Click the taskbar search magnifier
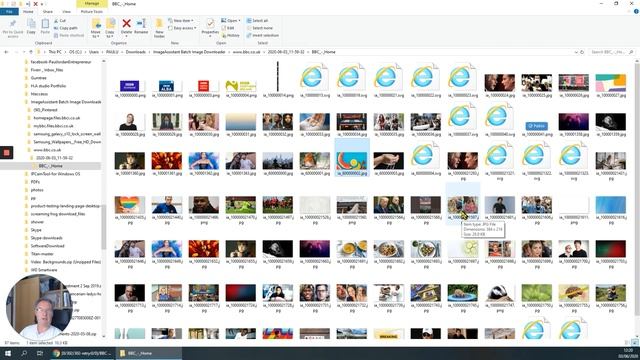Image resolution: width=640 pixels, height=360 pixels. click(24, 353)
